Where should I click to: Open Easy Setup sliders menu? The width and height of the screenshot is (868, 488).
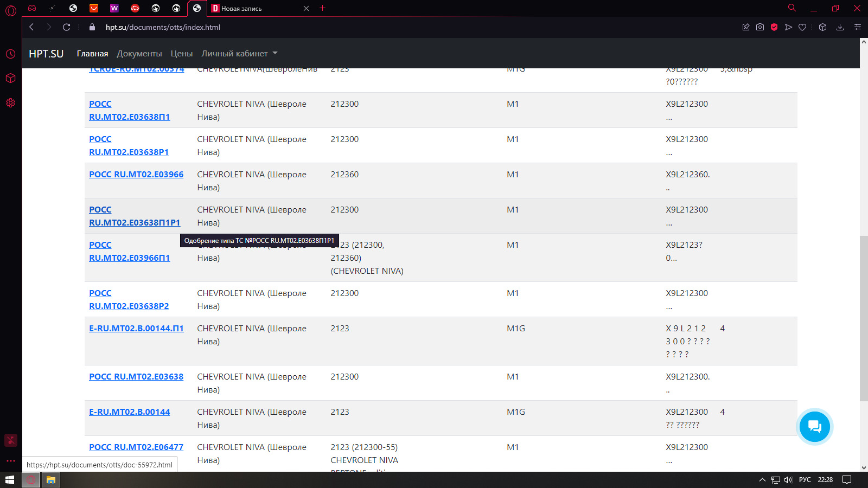858,27
